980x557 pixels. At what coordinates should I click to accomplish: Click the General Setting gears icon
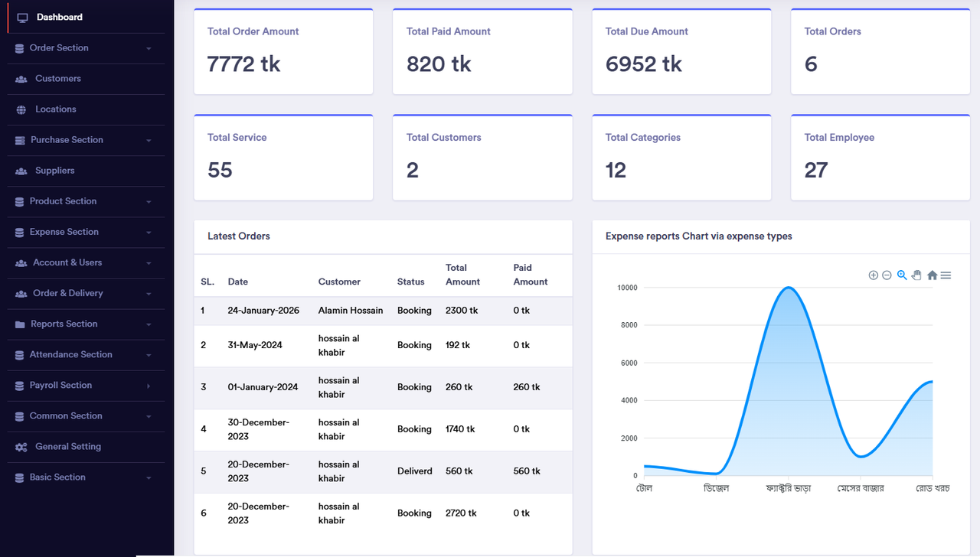21,447
